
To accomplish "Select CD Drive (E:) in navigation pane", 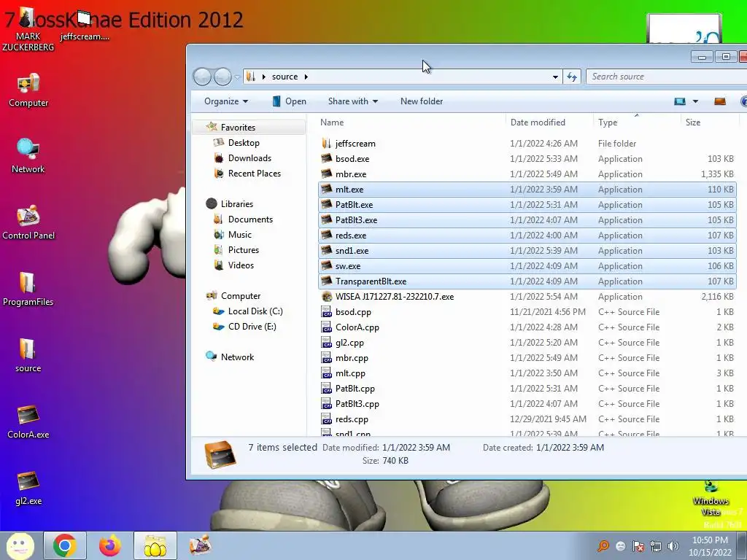I will click(252, 327).
